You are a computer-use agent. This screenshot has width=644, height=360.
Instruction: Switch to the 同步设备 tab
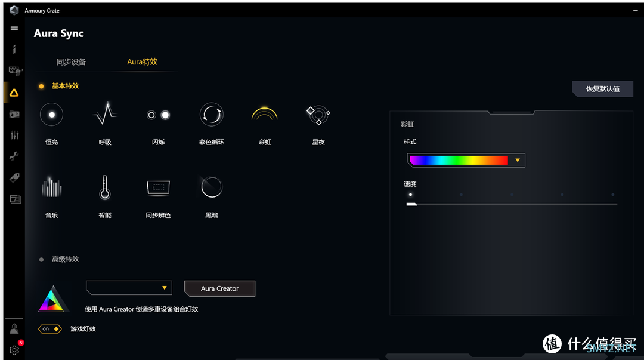click(71, 62)
